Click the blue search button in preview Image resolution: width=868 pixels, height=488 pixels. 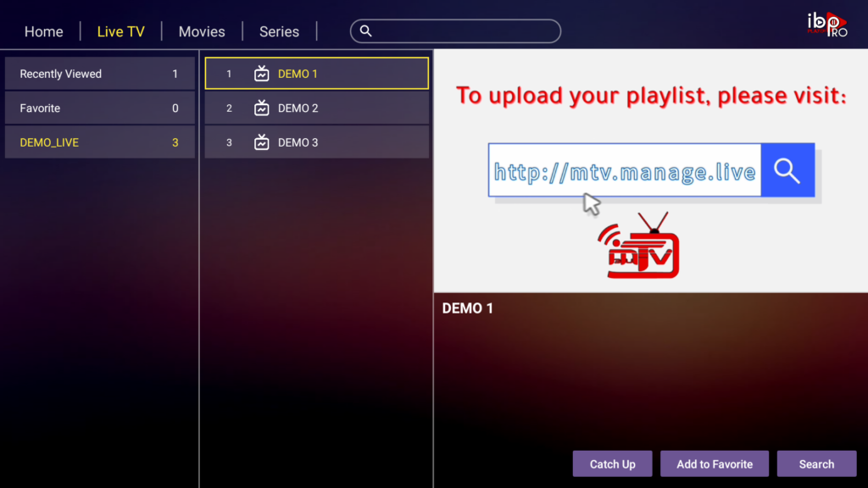point(787,170)
